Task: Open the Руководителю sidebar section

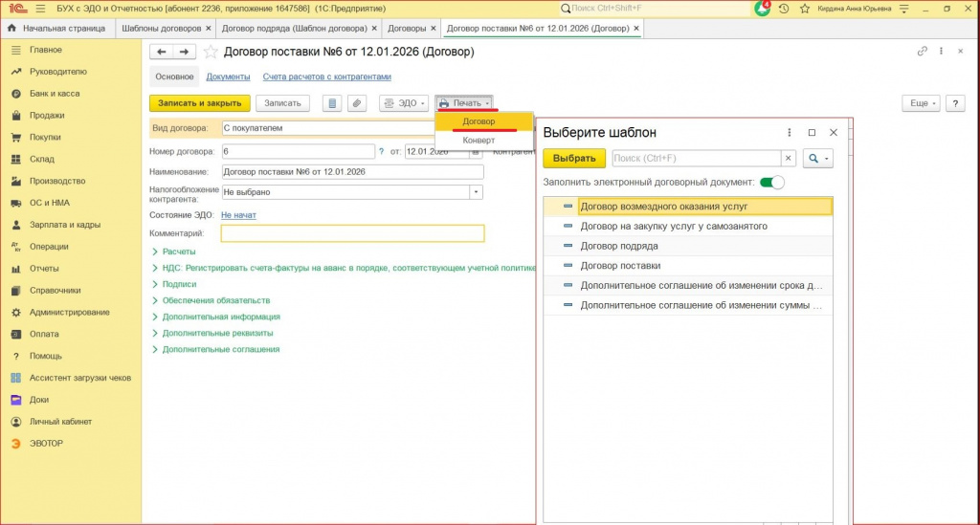Action: click(58, 71)
